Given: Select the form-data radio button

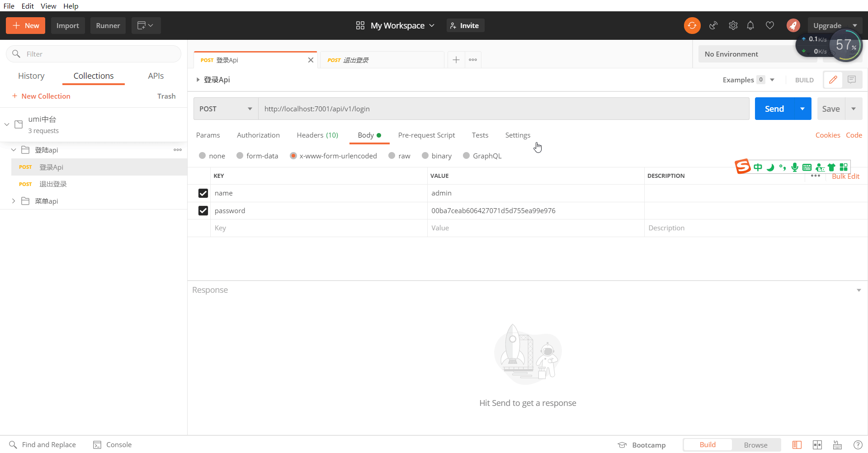Looking at the screenshot, I should [x=240, y=156].
